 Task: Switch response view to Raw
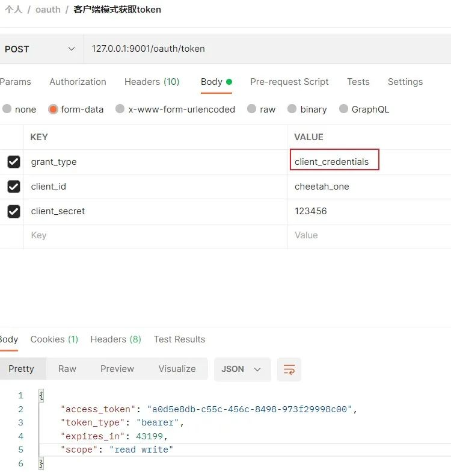[x=67, y=369]
